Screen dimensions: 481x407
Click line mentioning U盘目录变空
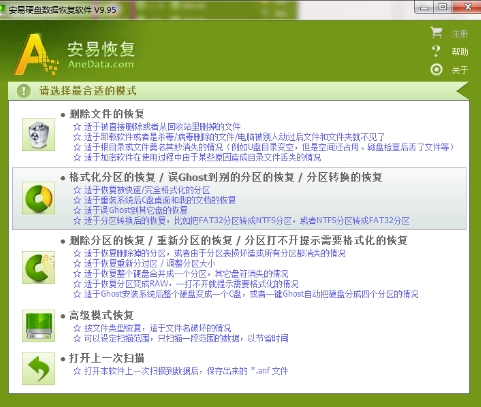tap(264, 147)
